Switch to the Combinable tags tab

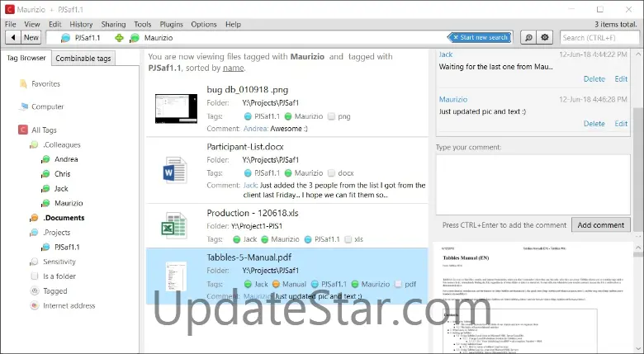(83, 59)
